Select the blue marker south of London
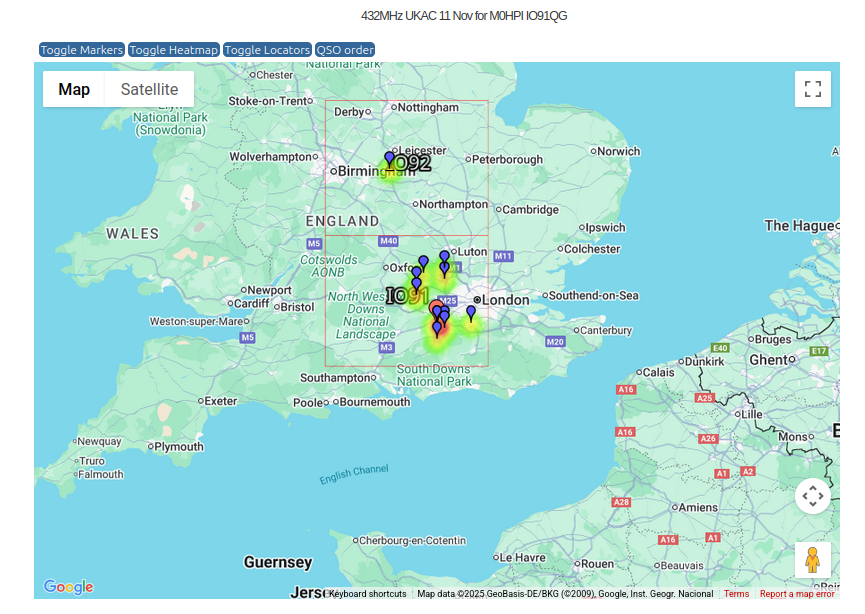865x614 pixels. pos(471,313)
